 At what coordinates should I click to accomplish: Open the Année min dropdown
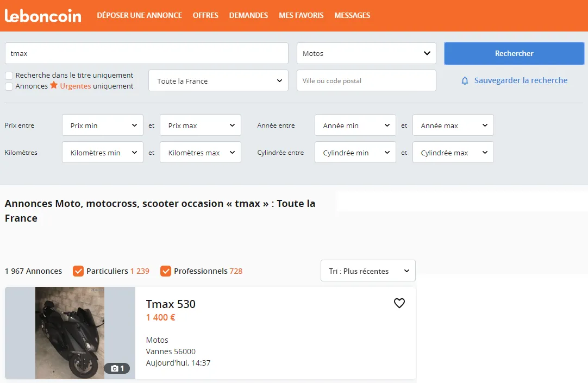355,125
